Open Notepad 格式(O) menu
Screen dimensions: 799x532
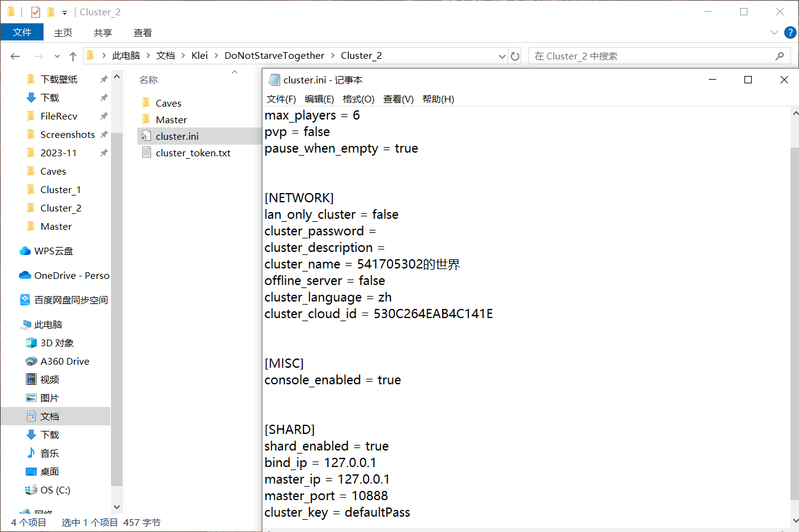359,99
